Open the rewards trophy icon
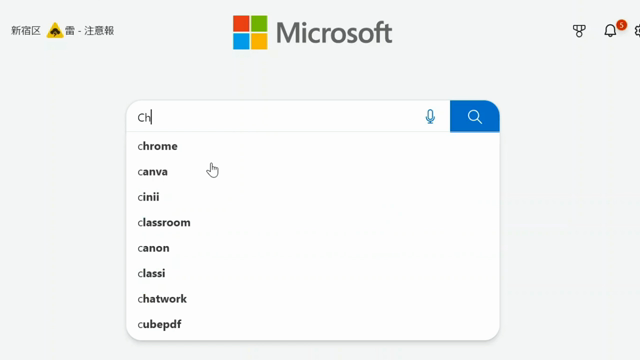 (x=579, y=31)
